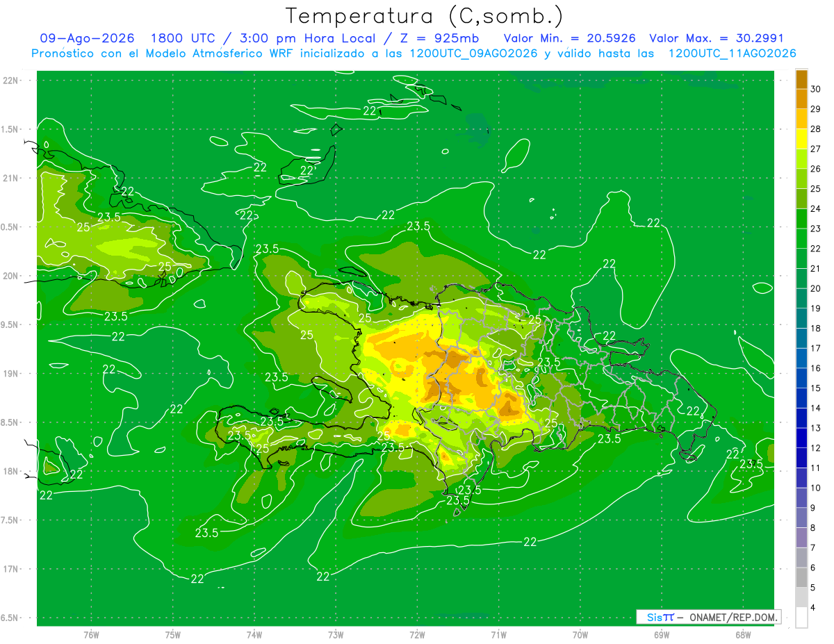
Task: Click the "30" label on the color scale
Action: click(815, 89)
